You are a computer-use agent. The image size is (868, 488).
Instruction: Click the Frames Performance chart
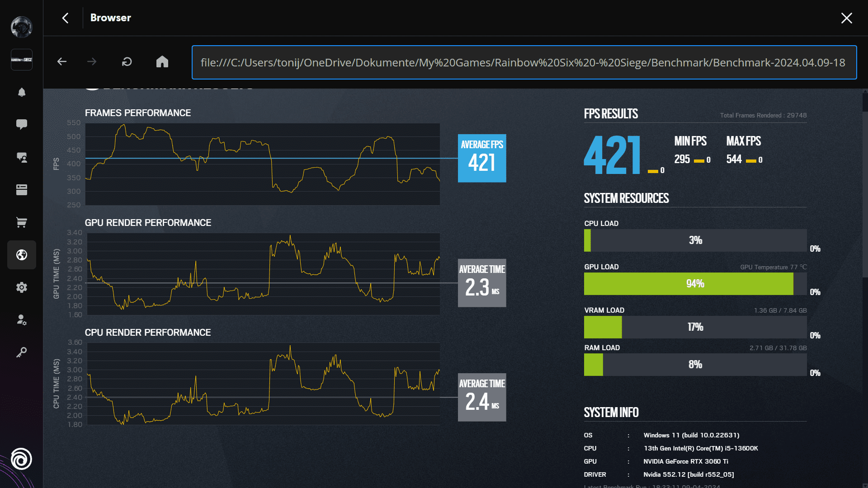click(263, 164)
